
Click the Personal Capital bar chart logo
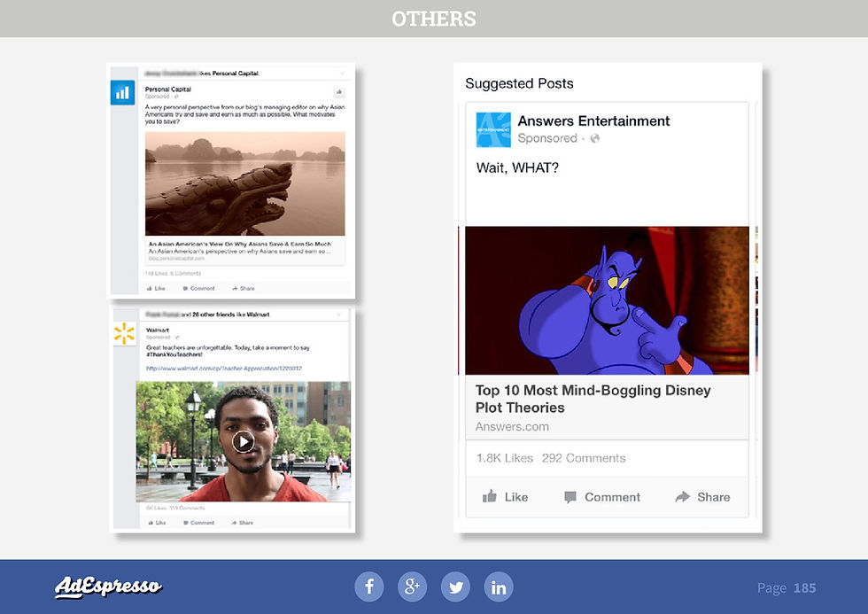pos(122,92)
